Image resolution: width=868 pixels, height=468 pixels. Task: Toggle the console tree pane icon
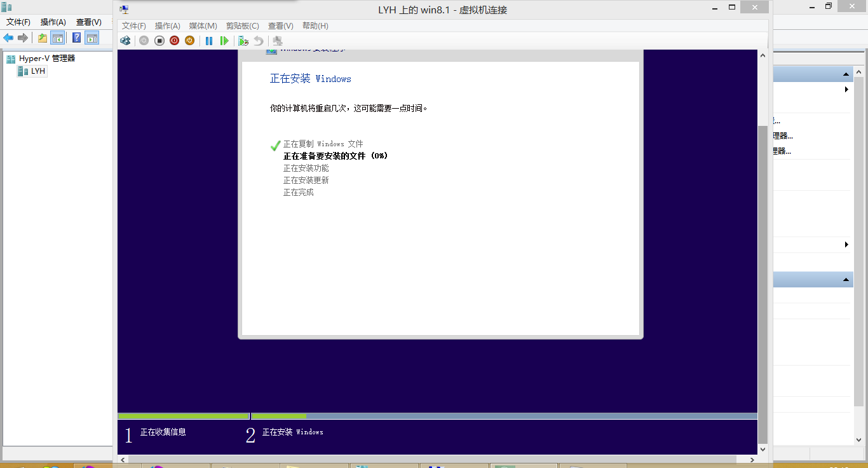point(58,38)
